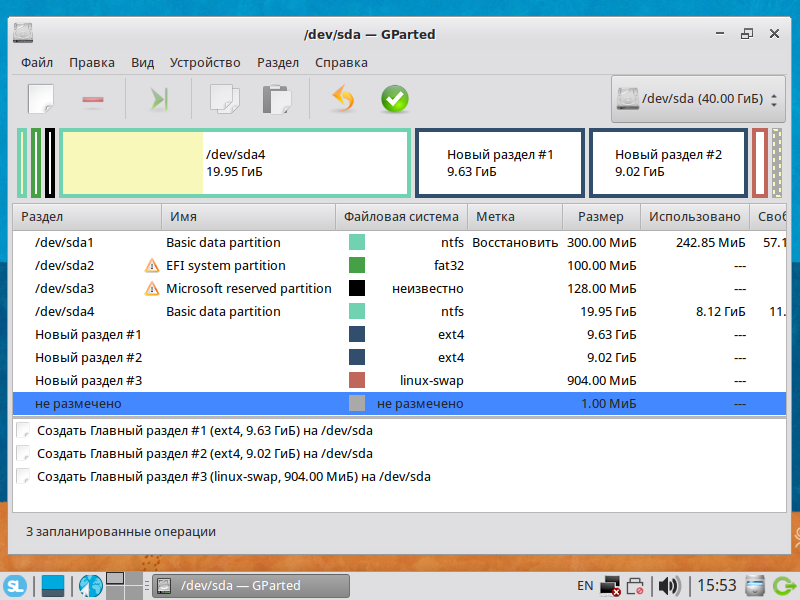
Task: Select the /dev/sda3 partition row
Action: tap(399, 288)
